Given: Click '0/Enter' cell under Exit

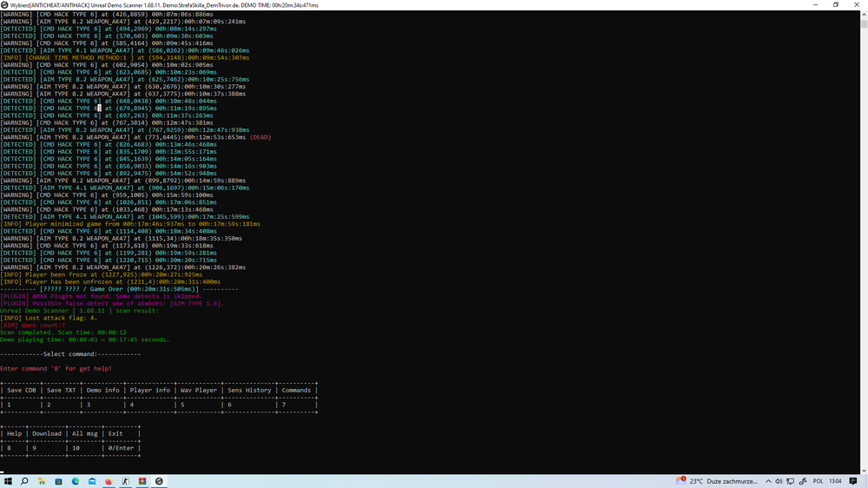Looking at the screenshot, I should pos(121,448).
